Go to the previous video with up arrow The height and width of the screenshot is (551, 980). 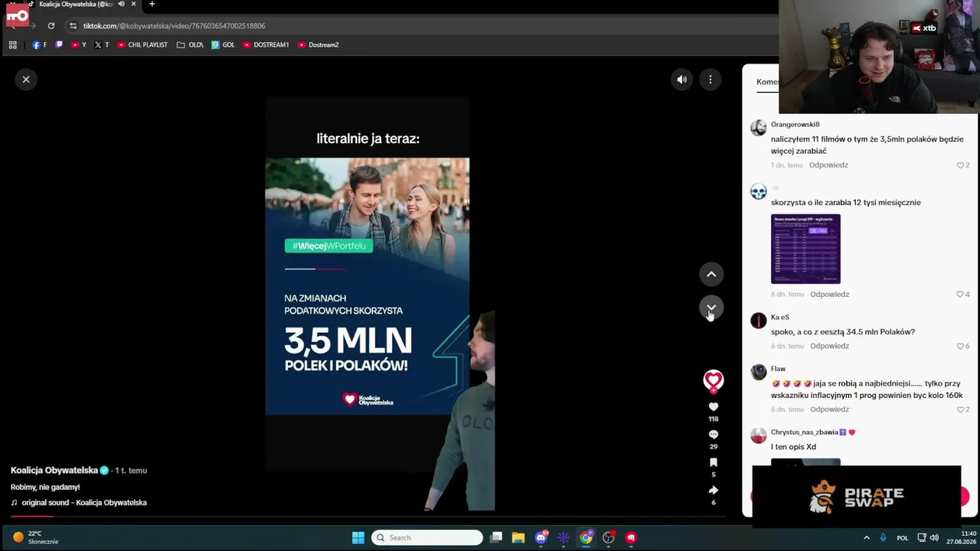711,274
